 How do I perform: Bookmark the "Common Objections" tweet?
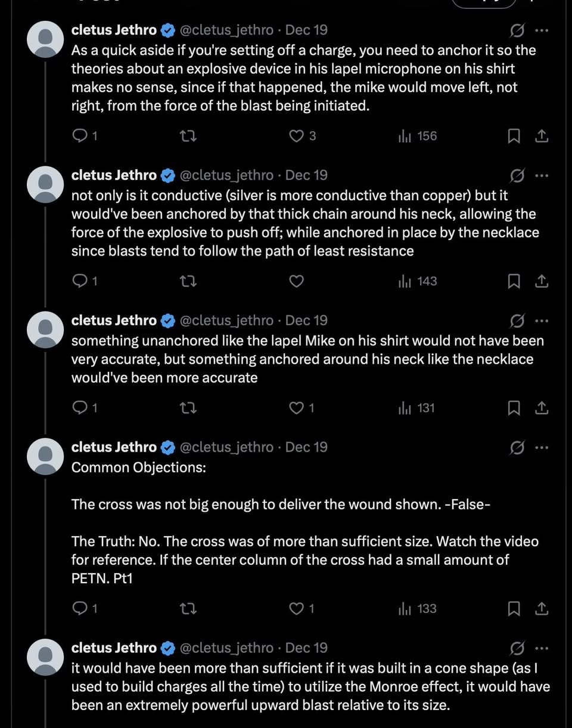tap(514, 609)
